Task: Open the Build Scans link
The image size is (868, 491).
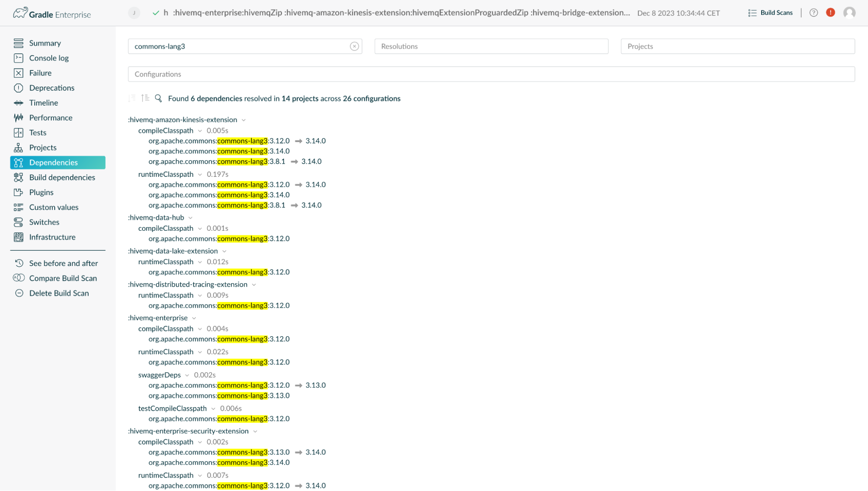Action: (776, 13)
